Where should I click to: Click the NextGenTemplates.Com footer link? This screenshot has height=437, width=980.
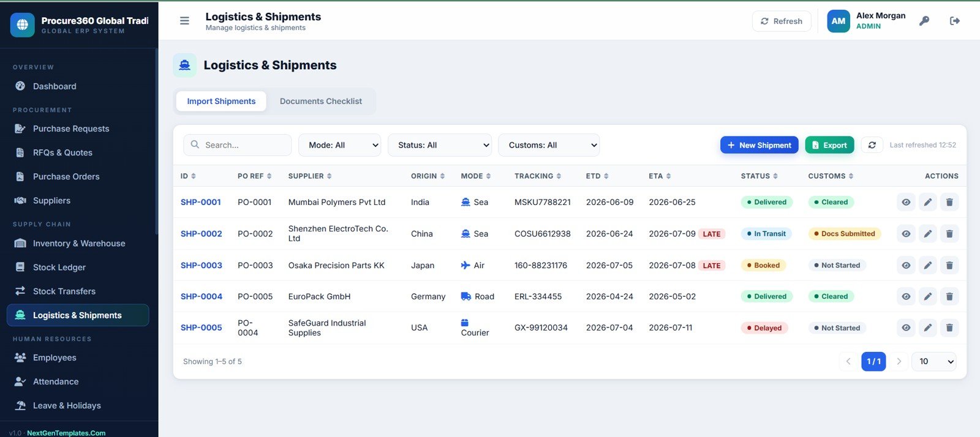[x=66, y=433]
